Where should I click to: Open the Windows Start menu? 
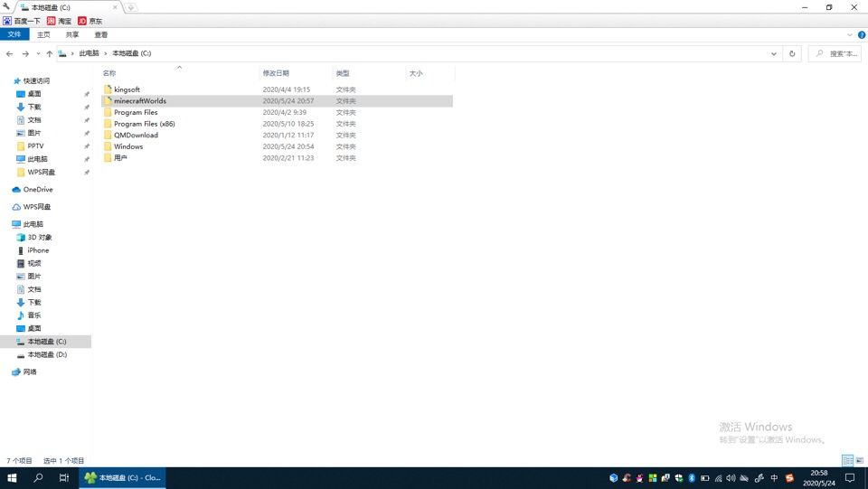point(12,478)
